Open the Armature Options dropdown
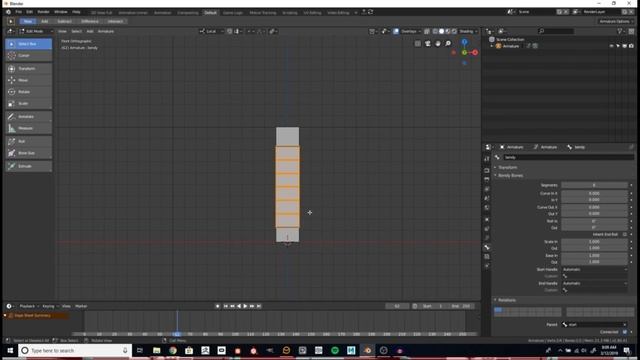Image resolution: width=640 pixels, height=360 pixels. pos(616,21)
